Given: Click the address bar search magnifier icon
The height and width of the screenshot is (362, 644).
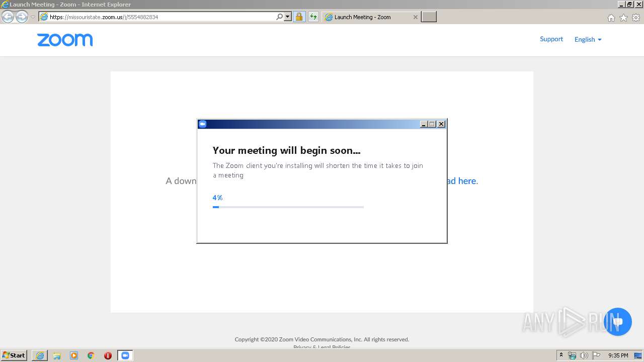Looking at the screenshot, I should 280,17.
